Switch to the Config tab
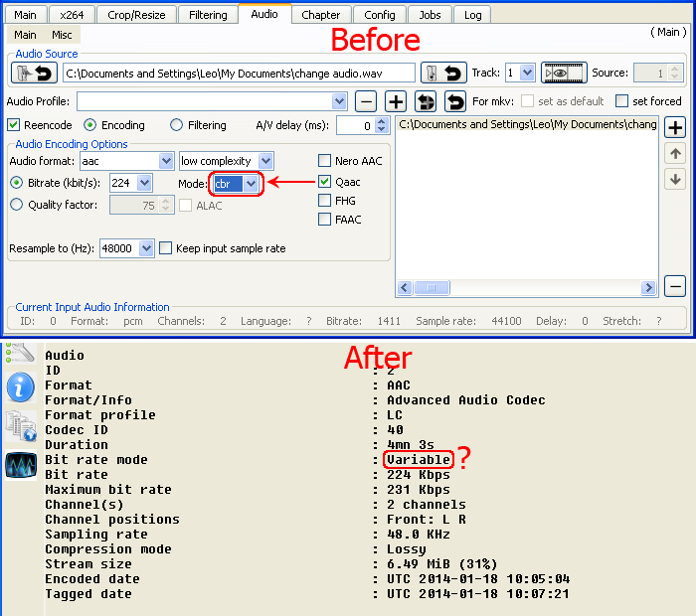 [x=380, y=15]
